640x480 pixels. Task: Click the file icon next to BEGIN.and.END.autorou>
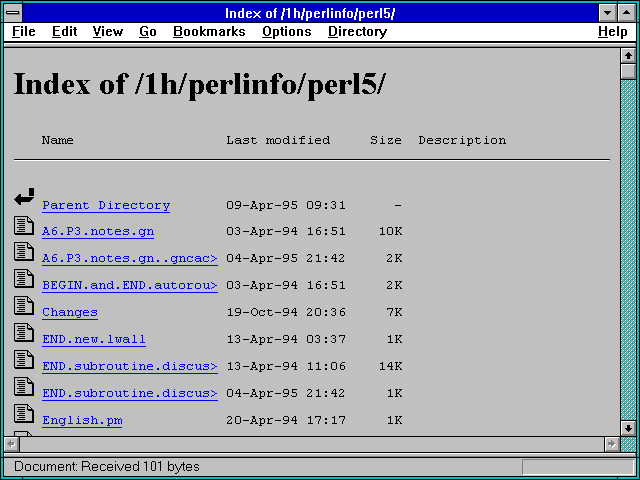point(24,279)
